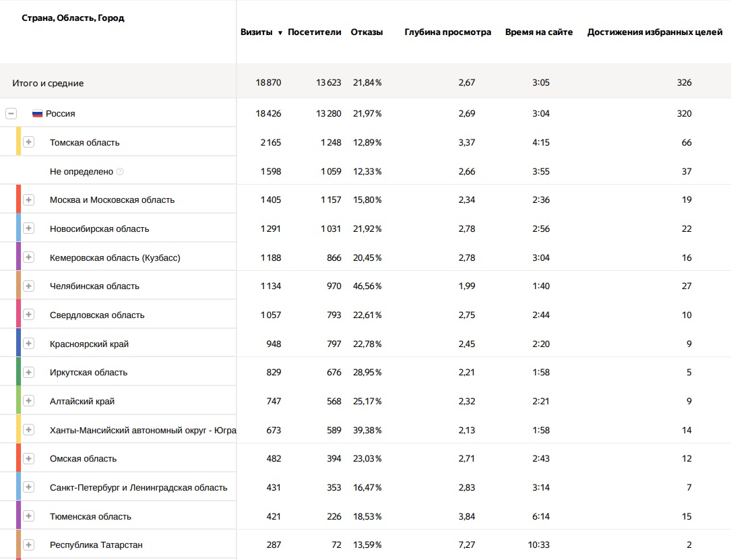The width and height of the screenshot is (731, 560).
Task: Select Санкт-Петербург и Ленинградская область row
Action: click(138, 488)
